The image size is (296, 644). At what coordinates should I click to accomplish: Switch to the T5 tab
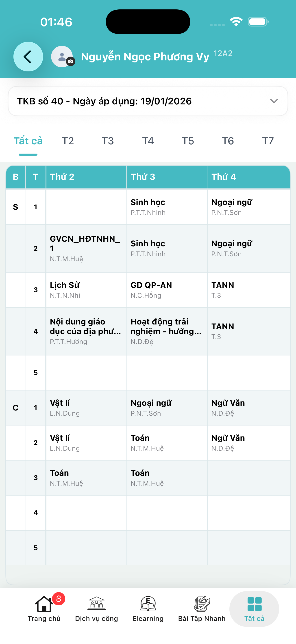(188, 141)
